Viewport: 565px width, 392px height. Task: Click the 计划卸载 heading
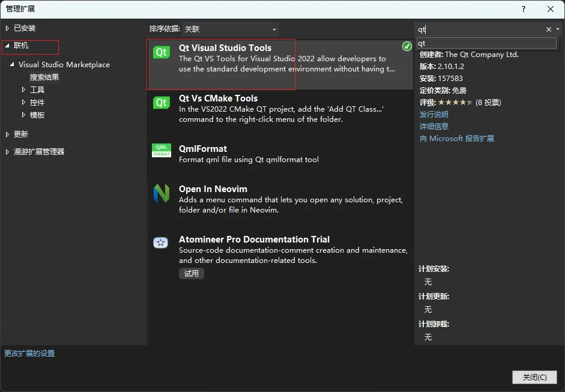(434, 324)
